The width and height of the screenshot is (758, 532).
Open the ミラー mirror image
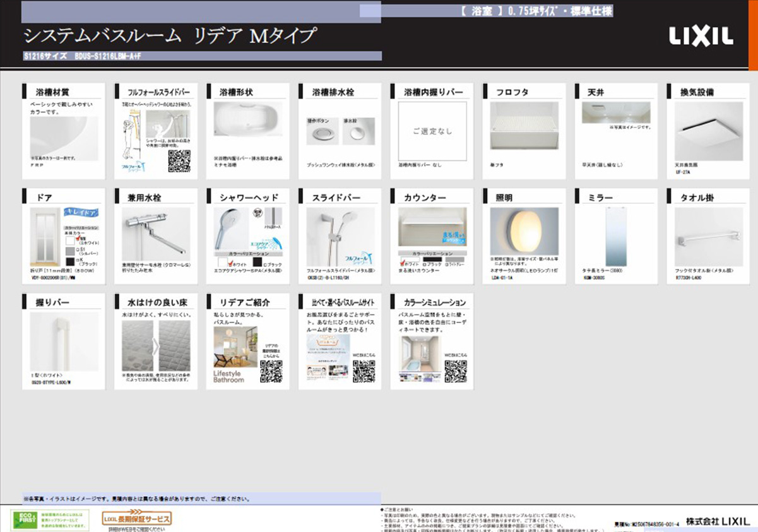coord(617,237)
